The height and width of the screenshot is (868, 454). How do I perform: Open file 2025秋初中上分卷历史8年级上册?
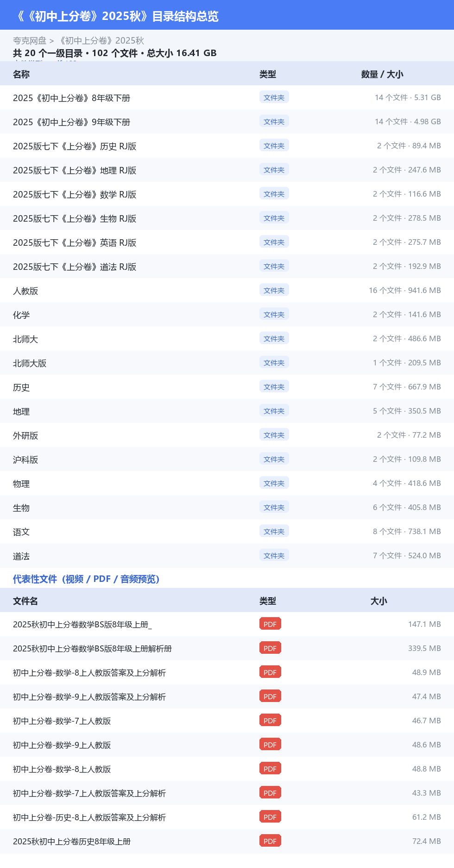click(72, 842)
